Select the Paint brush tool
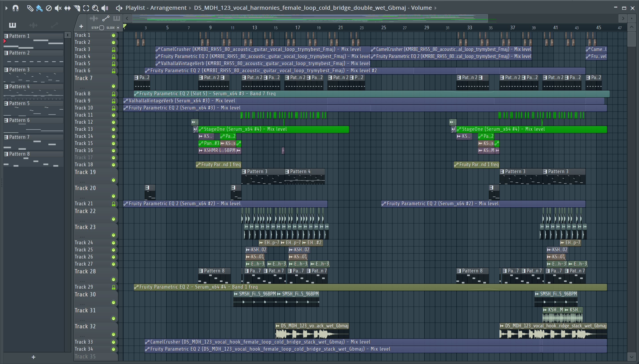 click(x=39, y=8)
